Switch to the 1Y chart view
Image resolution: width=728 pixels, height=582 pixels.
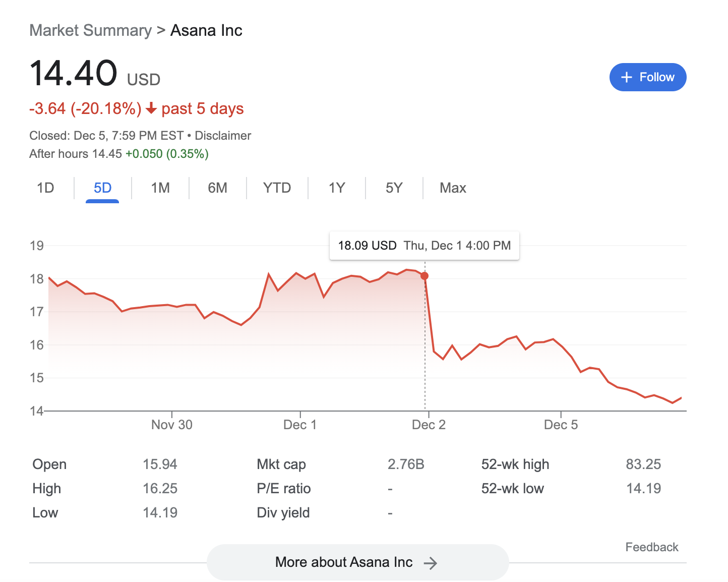coord(337,188)
